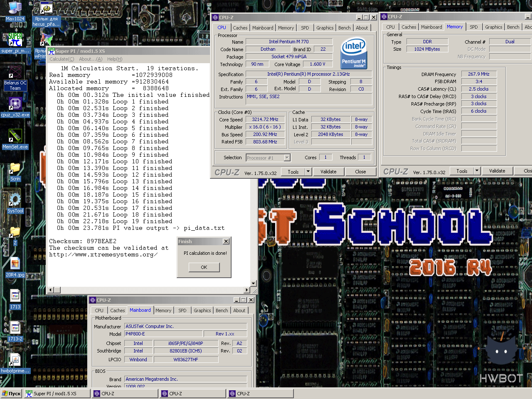Select About tab in Mainboard CPU-Z window
The width and height of the screenshot is (532, 399).
pos(239,310)
